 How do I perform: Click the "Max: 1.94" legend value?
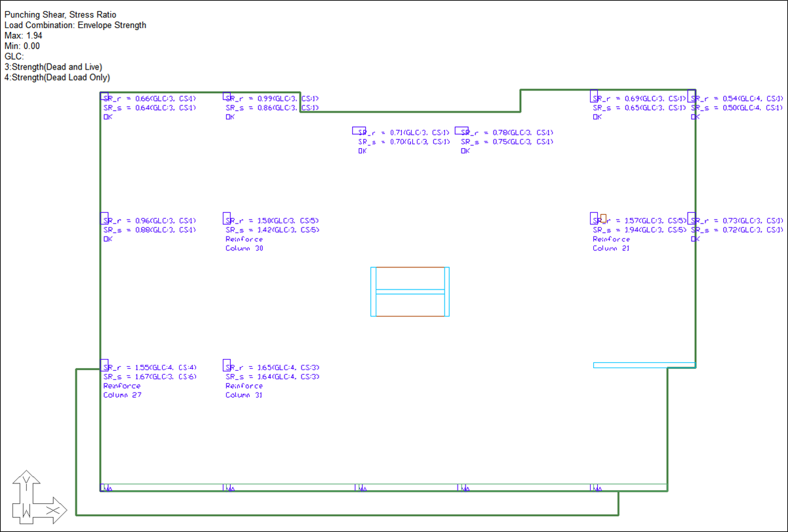coord(23,35)
